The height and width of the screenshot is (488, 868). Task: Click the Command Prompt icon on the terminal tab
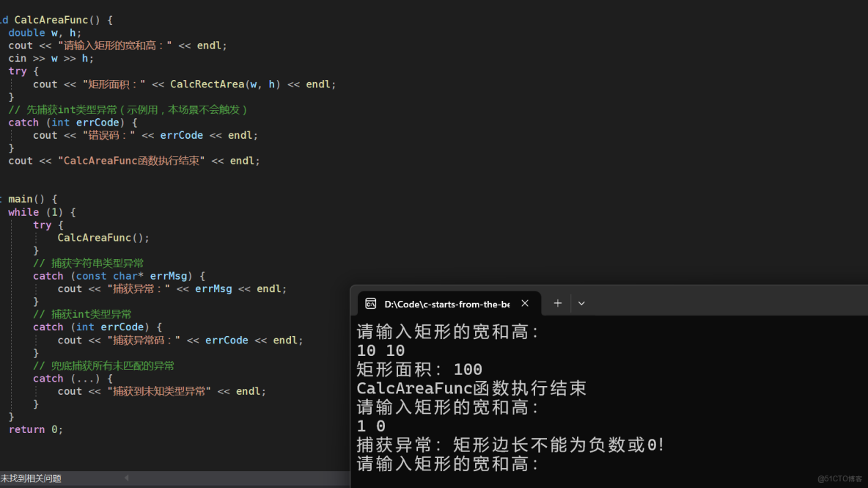(370, 302)
